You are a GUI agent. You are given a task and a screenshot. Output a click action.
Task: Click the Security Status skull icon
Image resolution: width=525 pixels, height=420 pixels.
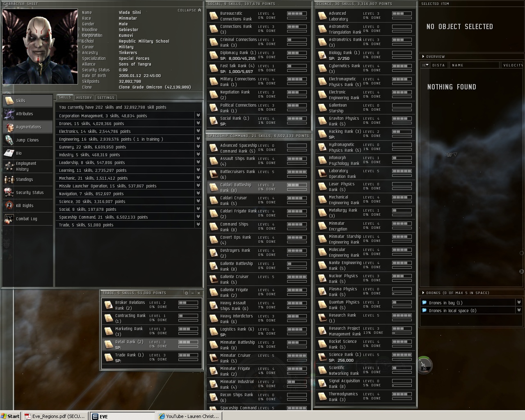(x=9, y=193)
